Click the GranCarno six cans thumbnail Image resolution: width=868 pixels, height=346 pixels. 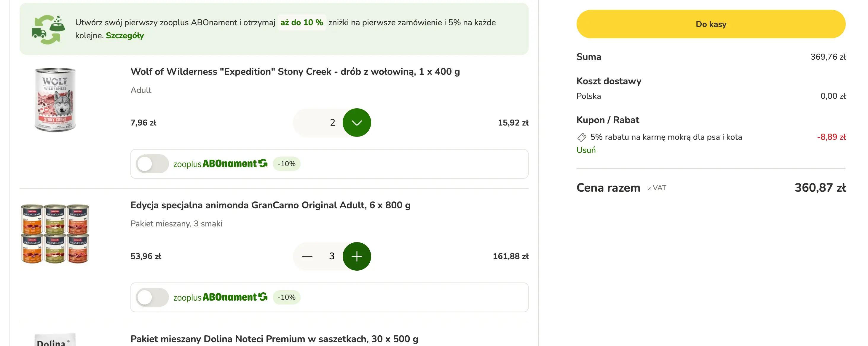(x=55, y=233)
